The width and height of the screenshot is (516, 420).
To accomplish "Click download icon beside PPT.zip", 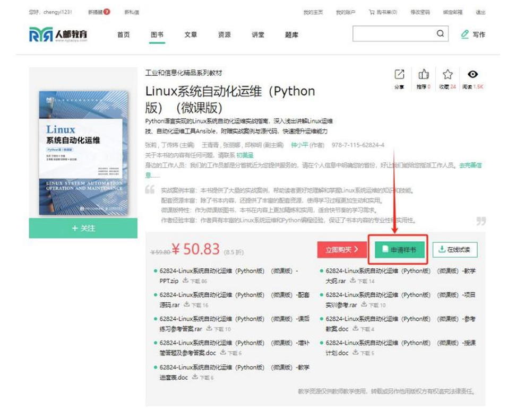I will coord(186,281).
